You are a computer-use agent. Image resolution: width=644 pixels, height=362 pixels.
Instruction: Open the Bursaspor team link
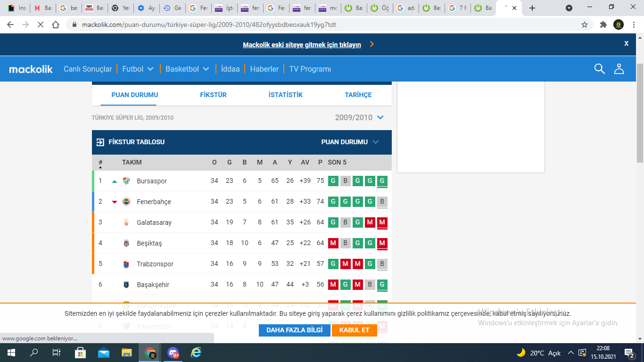(x=152, y=181)
